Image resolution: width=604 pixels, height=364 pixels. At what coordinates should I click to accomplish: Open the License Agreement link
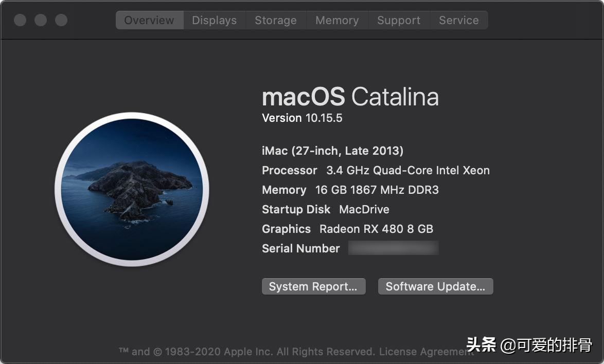click(426, 352)
